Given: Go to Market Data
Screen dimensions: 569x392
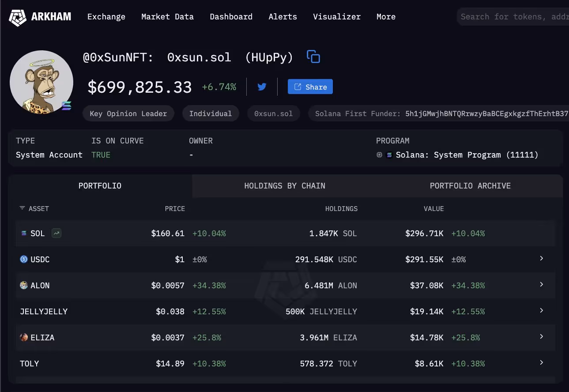Looking at the screenshot, I should point(167,17).
